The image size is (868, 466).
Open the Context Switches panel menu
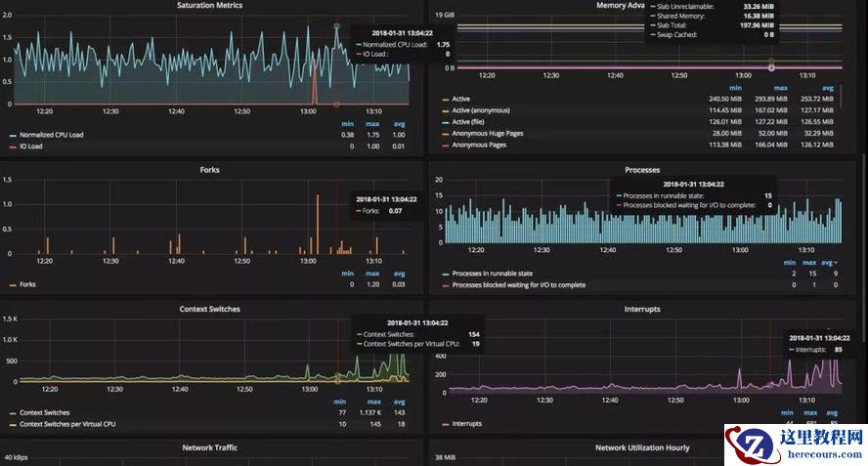209,309
